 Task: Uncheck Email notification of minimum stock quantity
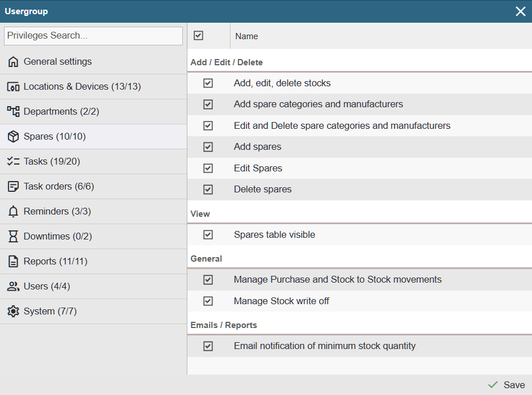(x=208, y=346)
